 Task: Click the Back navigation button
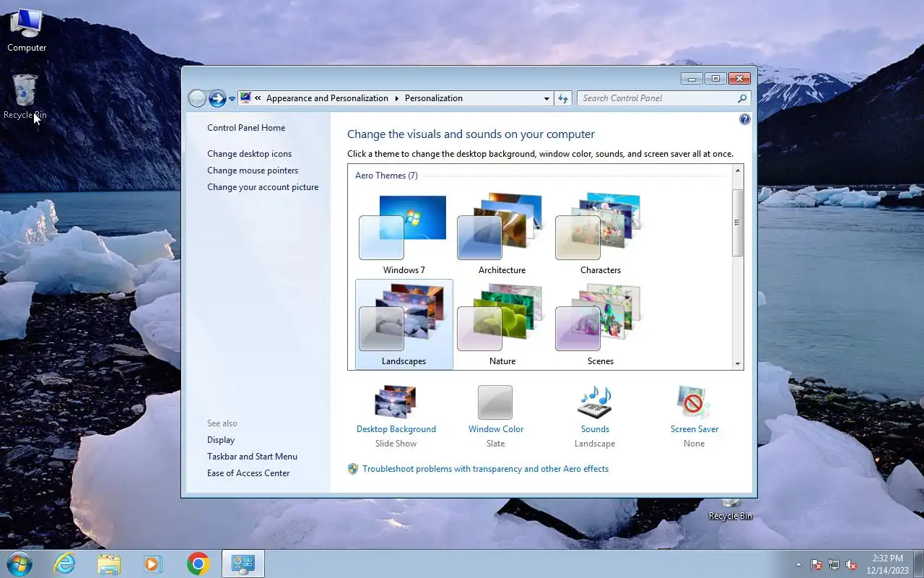click(x=197, y=98)
